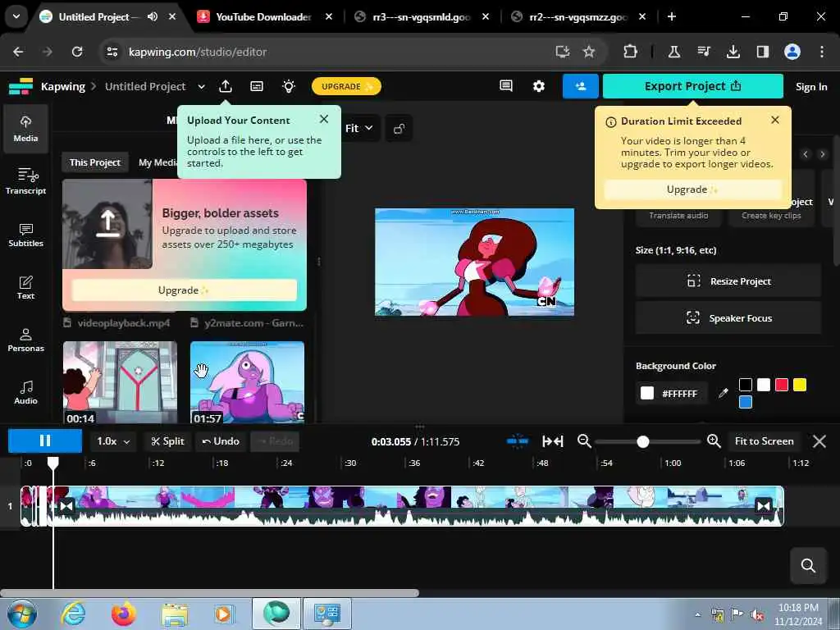
Task: Dismiss the Duration Limit Exceeded notice
Action: [x=775, y=120]
